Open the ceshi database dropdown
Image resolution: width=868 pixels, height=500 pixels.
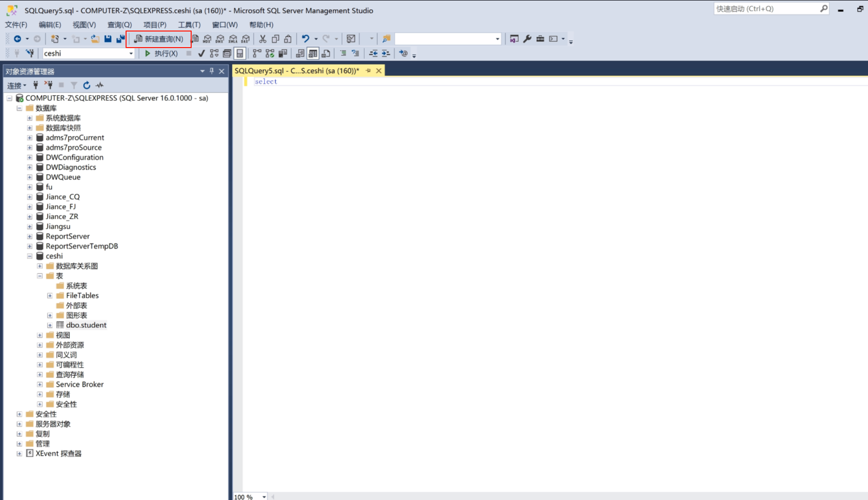click(x=131, y=53)
